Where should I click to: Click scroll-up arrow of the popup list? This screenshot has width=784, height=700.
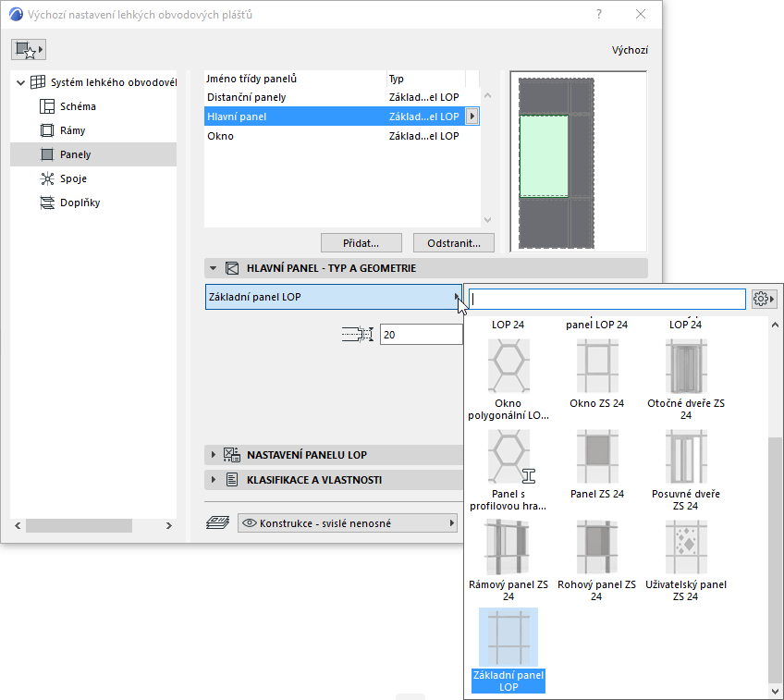(x=775, y=325)
